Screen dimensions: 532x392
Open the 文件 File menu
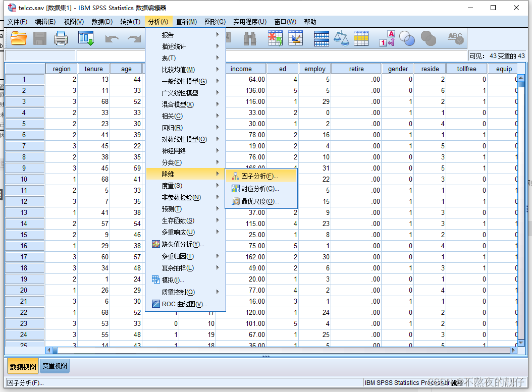coord(17,22)
